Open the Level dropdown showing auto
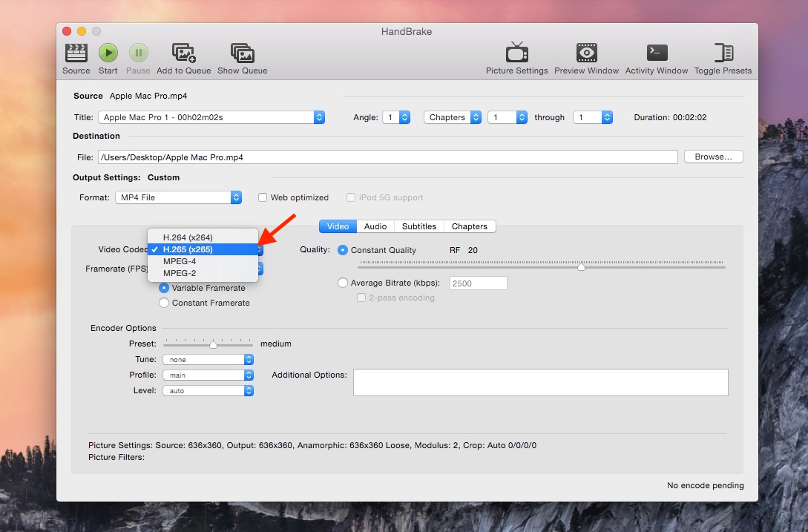This screenshot has height=532, width=808. click(208, 391)
